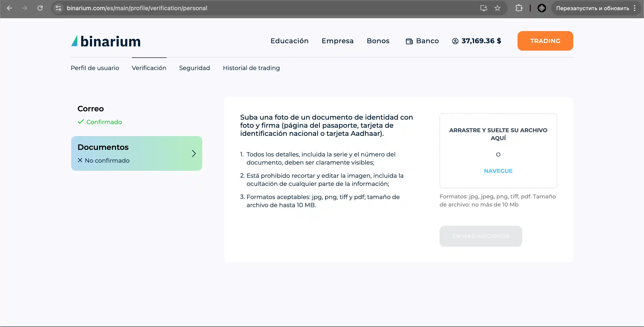Go back with the browser back arrow

coord(9,8)
